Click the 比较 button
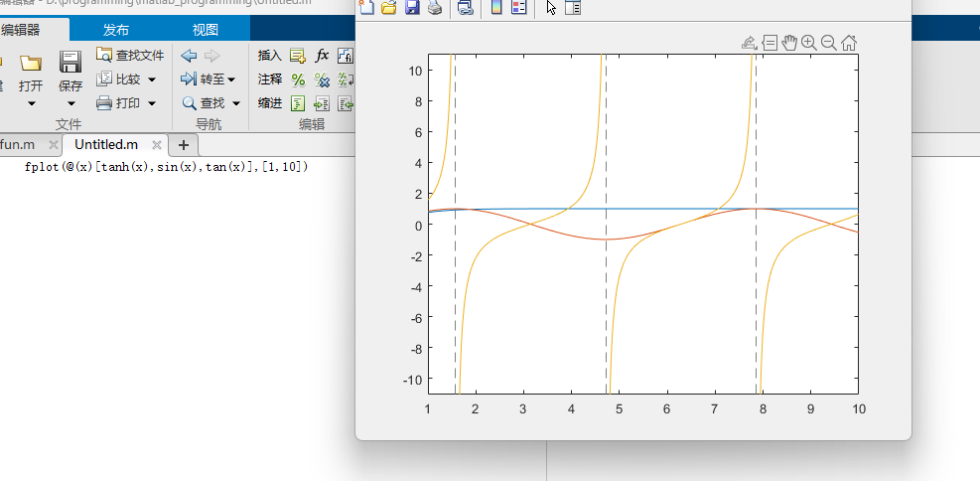Image resolution: width=980 pixels, height=481 pixels. click(x=119, y=80)
